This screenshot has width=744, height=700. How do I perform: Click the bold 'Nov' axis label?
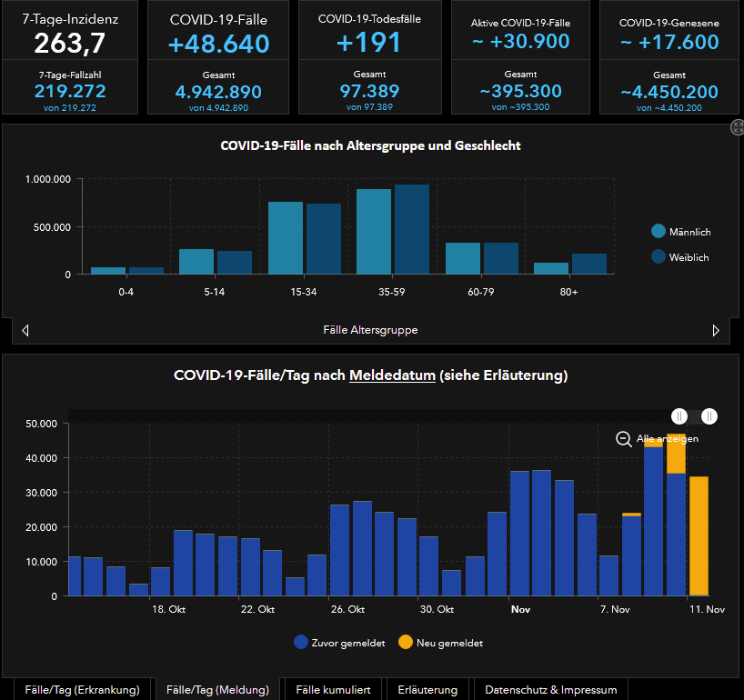[x=520, y=609]
